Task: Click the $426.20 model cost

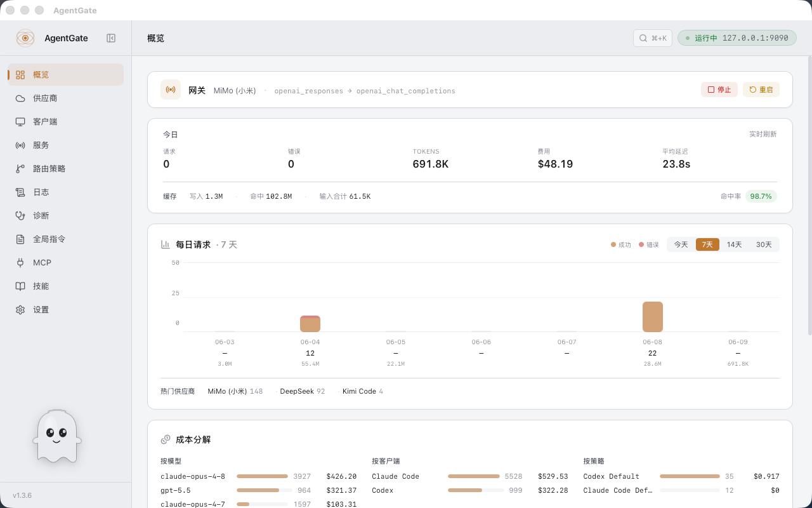Action: point(341,476)
